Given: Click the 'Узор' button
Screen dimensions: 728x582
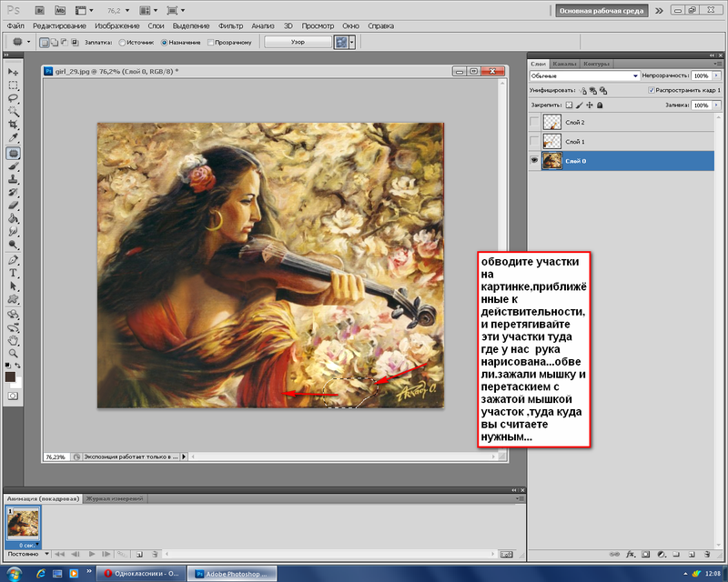Looking at the screenshot, I should (298, 43).
